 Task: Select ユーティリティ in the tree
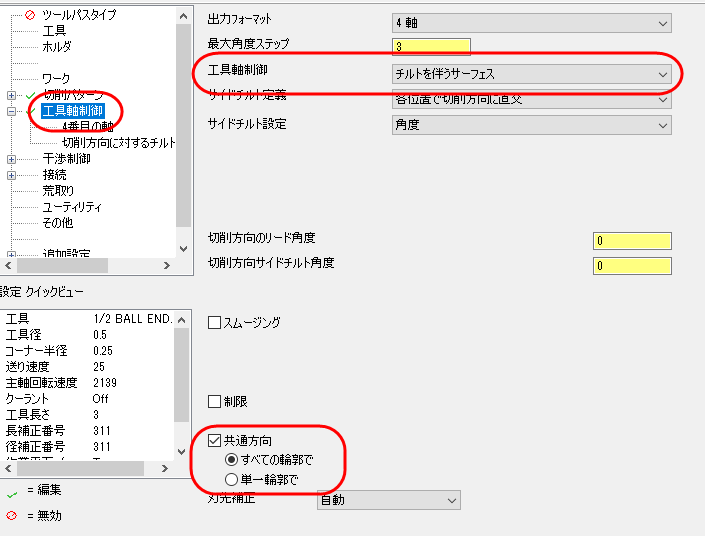(x=72, y=207)
